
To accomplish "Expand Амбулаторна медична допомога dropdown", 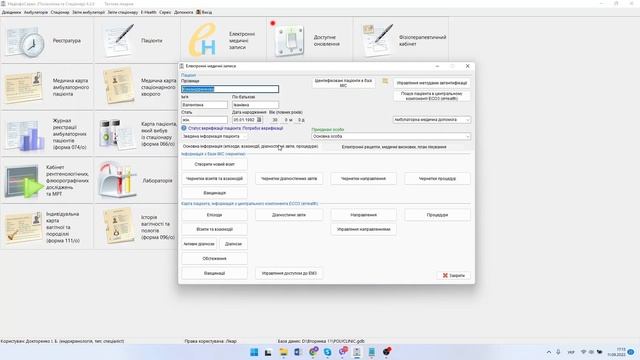I will pyautogui.click(x=467, y=120).
